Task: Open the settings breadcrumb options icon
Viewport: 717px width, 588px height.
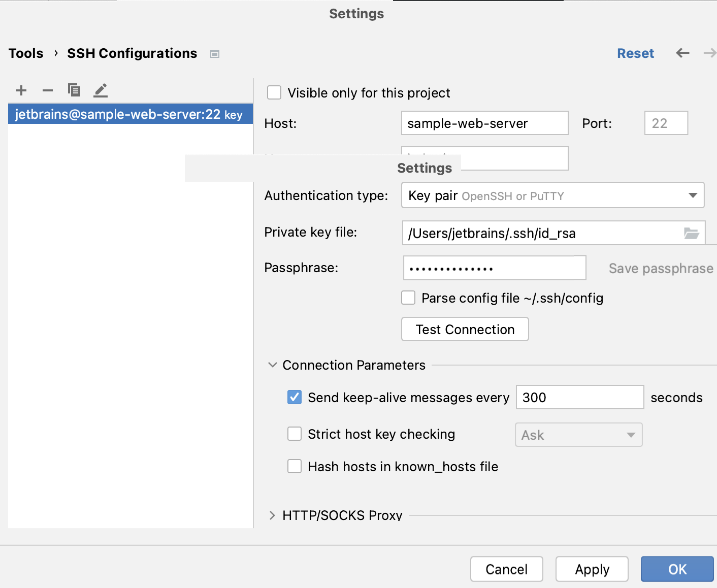Action: pyautogui.click(x=215, y=53)
